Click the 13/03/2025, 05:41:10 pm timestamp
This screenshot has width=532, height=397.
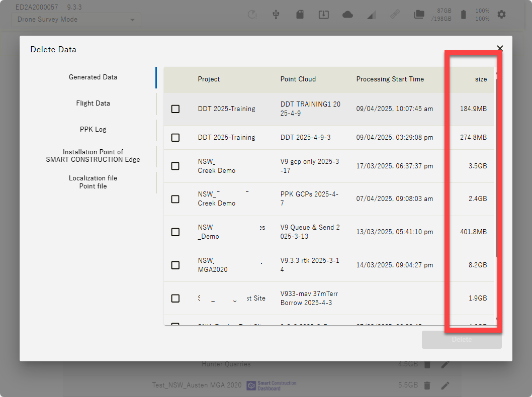click(395, 232)
